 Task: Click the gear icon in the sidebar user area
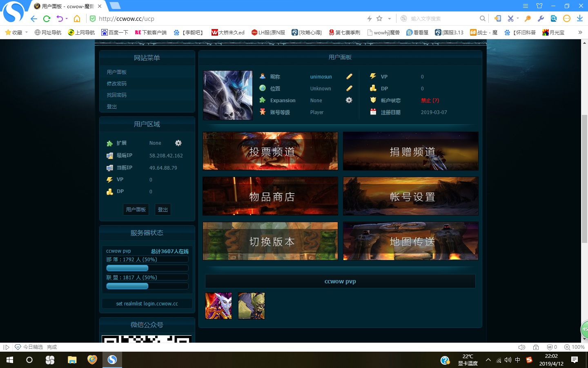tap(178, 143)
